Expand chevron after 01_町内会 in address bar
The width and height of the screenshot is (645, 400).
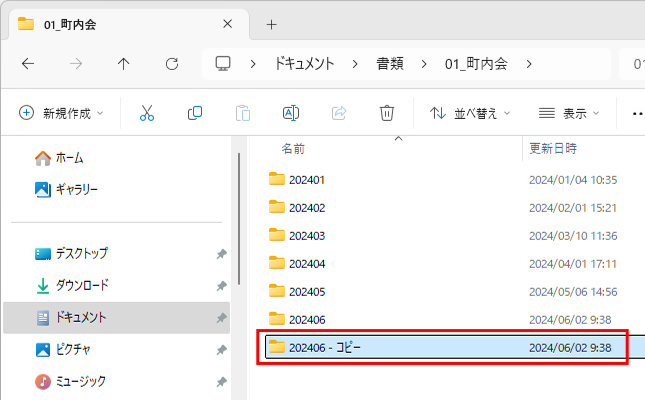(529, 64)
